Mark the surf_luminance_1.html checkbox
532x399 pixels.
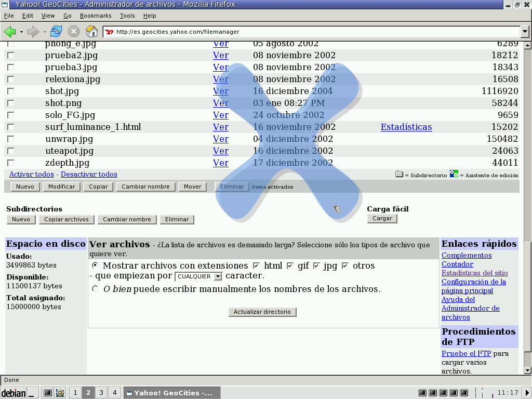11,127
